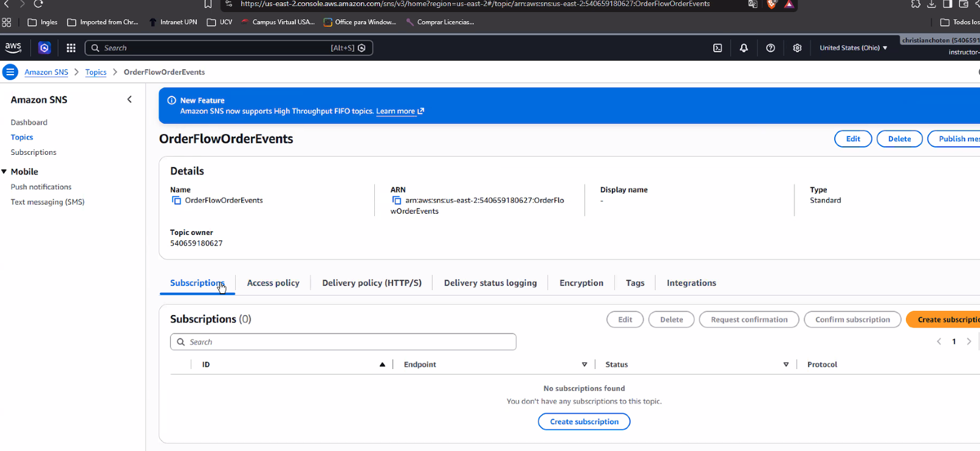The height and width of the screenshot is (451, 980).
Task: Toggle the SNS hamburger navigation menu
Action: point(10,72)
